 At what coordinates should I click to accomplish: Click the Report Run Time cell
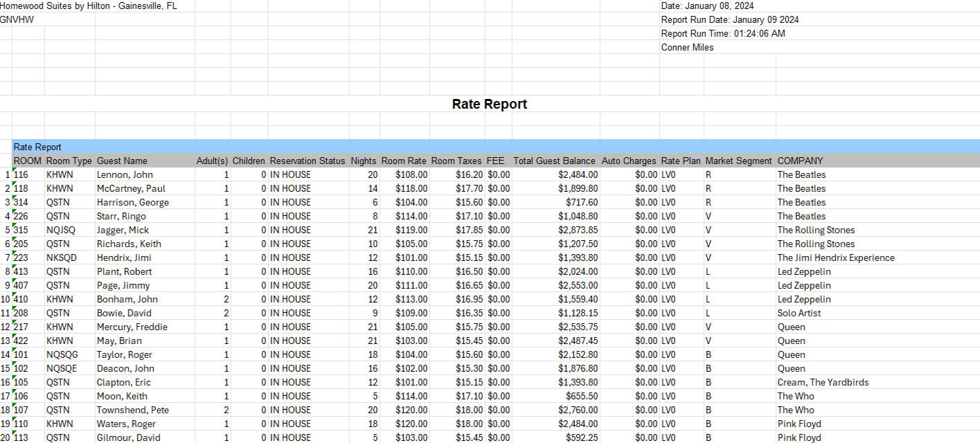coord(722,33)
